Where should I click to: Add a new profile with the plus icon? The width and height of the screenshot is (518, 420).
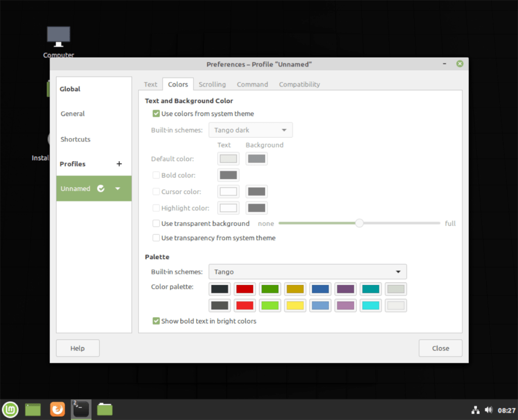(119, 164)
